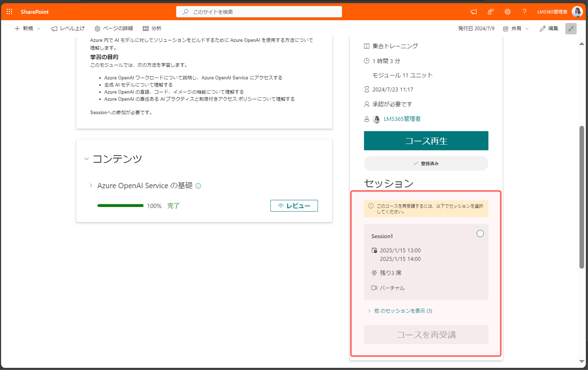Click the 集合トレーニング label
The height and width of the screenshot is (370, 588).
pyautogui.click(x=395, y=46)
